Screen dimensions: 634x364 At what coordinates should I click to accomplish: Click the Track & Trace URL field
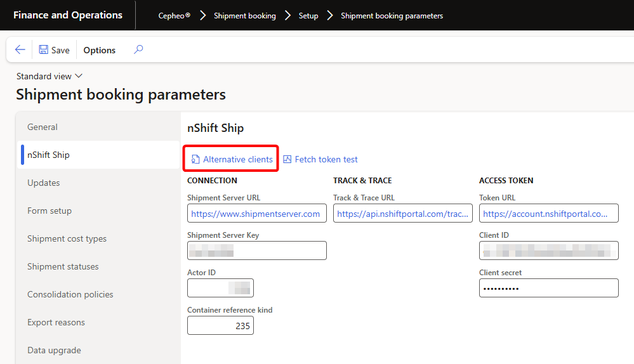[x=402, y=214]
